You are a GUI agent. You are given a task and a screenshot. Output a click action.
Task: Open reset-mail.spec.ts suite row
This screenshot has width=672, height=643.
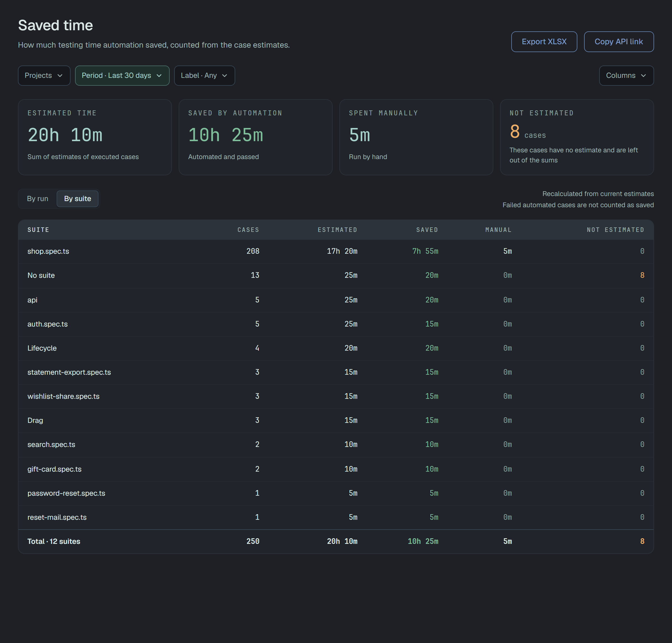336,518
